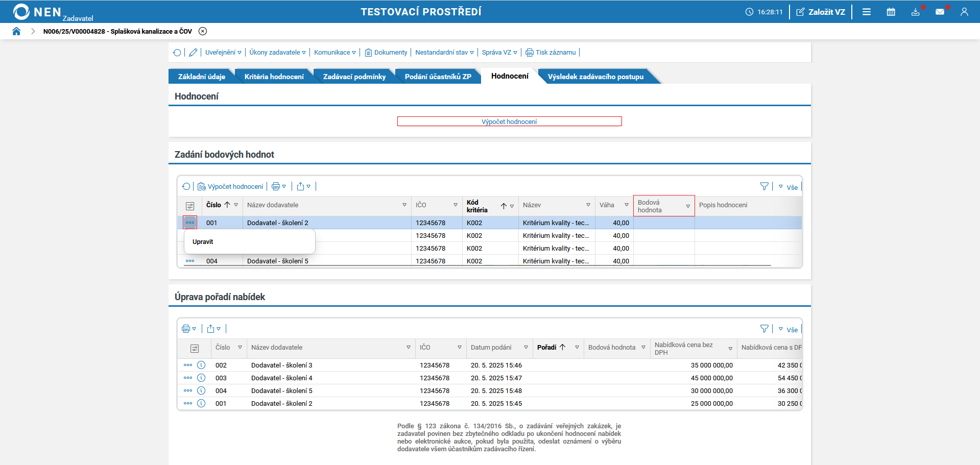The width and height of the screenshot is (980, 465).
Task: Refresh the Zadání bodových hodnot table
Action: 186,187
